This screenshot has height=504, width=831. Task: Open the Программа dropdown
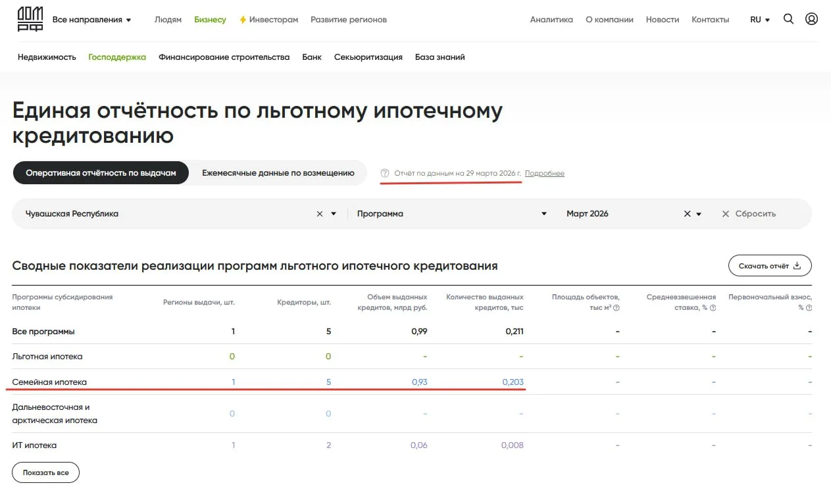[451, 214]
